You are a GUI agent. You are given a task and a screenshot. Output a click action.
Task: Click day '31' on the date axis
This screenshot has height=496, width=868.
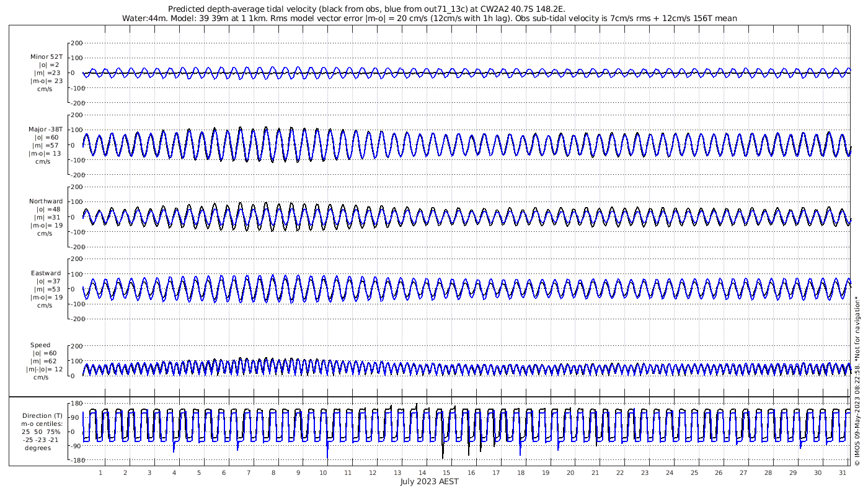[843, 472]
